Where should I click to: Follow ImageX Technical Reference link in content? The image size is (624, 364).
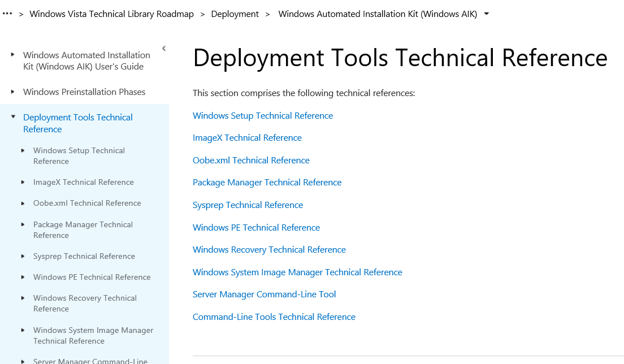coord(247,138)
